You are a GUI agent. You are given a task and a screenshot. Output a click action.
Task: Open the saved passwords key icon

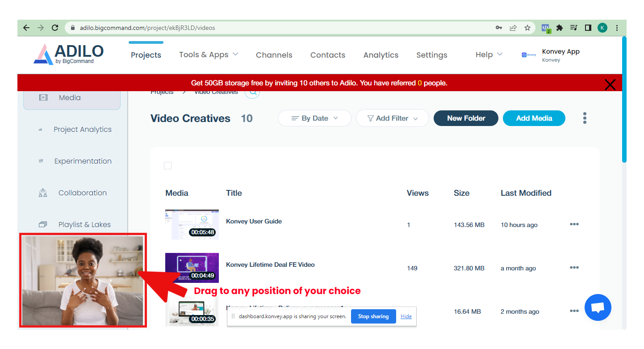tap(499, 28)
